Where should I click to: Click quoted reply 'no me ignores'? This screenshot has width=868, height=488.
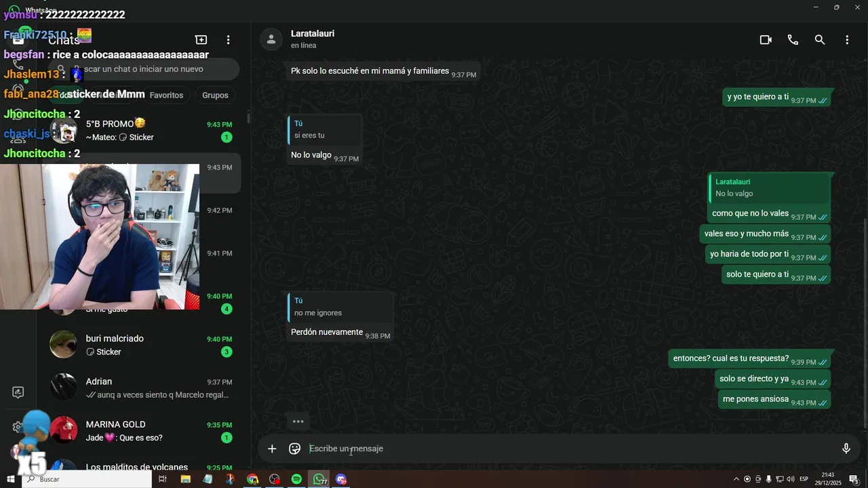[340, 307]
